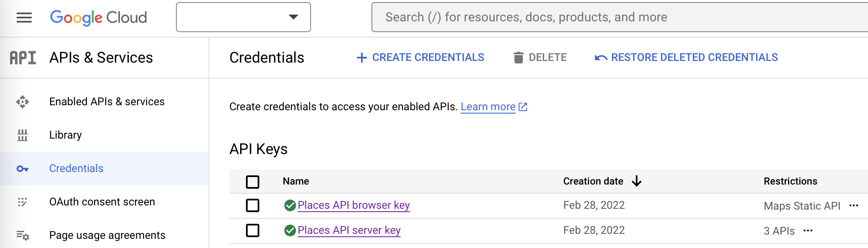Open the project selector dropdown

tap(243, 17)
